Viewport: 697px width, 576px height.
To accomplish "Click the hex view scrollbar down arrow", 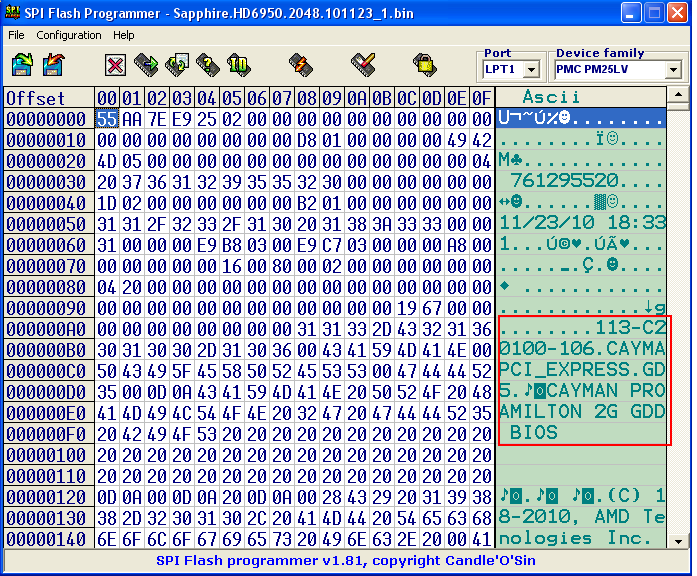I will tap(678, 541).
